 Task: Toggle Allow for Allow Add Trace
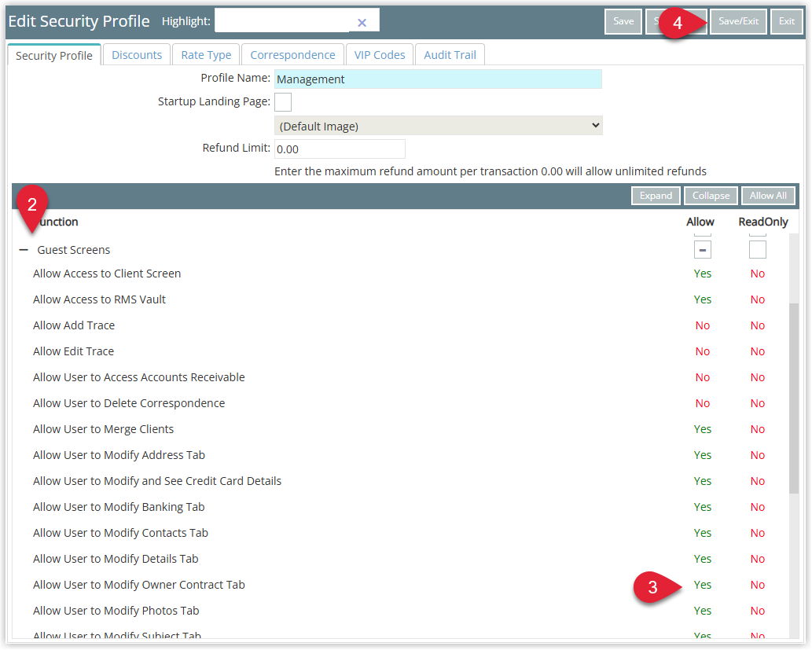click(702, 325)
